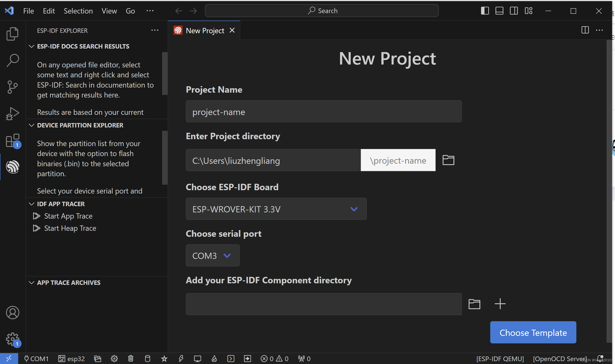Click the Project Name input field
The height and width of the screenshot is (364, 615).
(x=323, y=112)
